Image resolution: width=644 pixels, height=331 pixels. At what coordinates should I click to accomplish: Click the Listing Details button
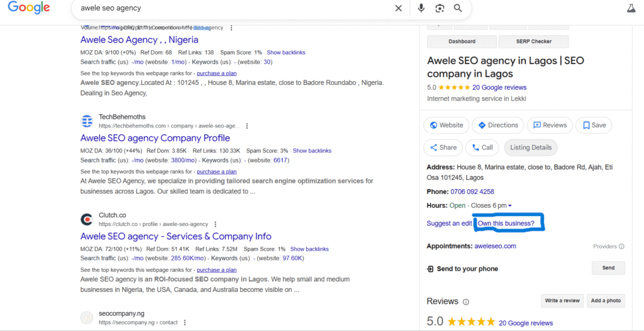tap(531, 148)
